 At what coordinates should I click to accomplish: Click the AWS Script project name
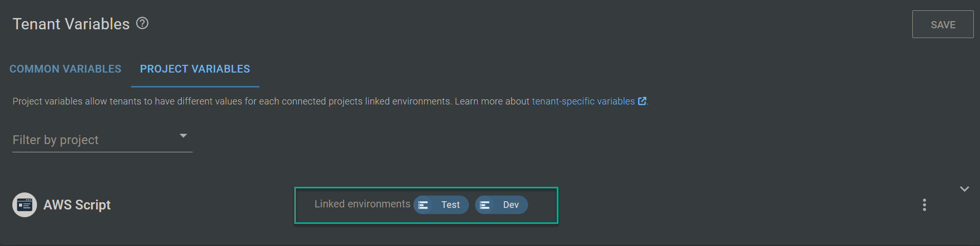click(x=77, y=205)
